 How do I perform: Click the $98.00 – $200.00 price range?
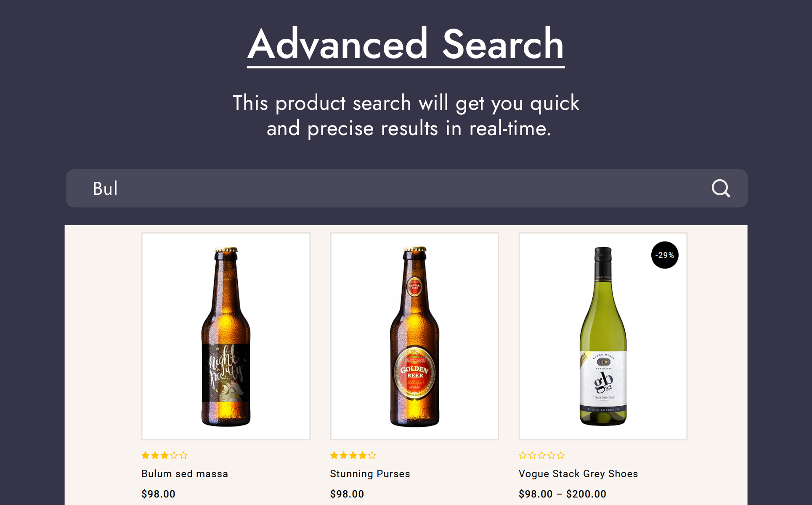(562, 494)
